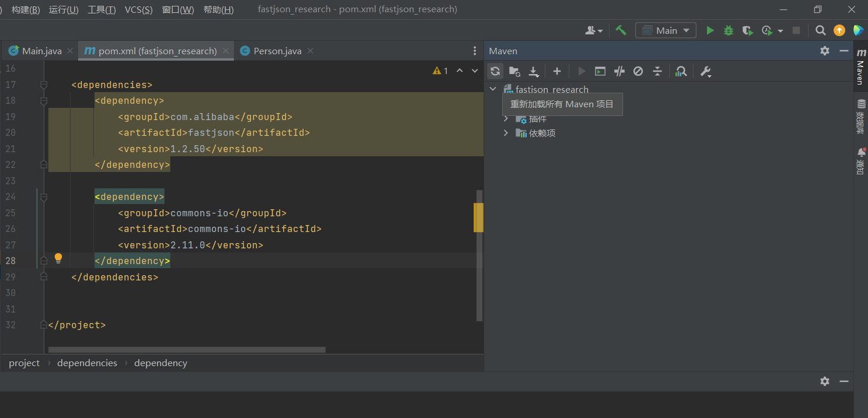The image size is (868, 418).
Task: Reload all Maven projects
Action: click(x=495, y=71)
